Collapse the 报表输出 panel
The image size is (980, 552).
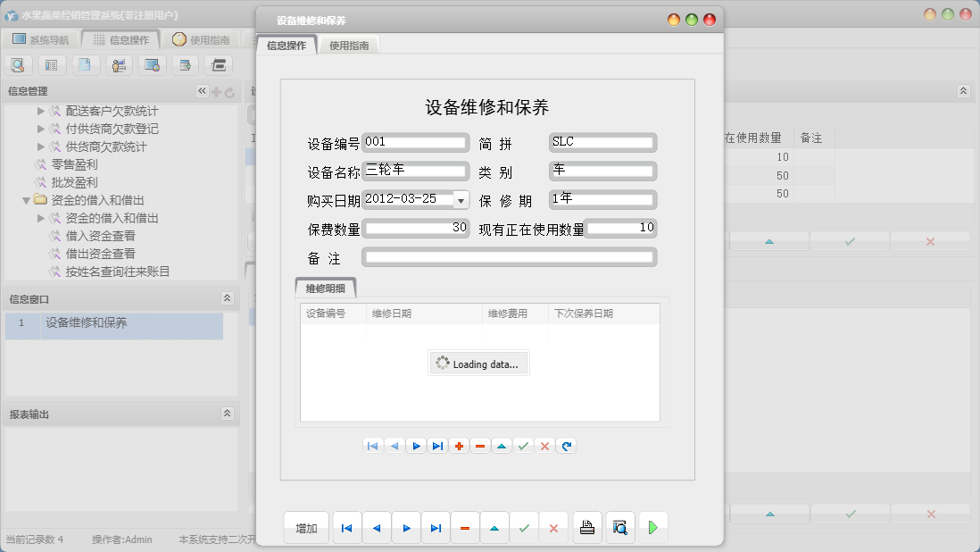pos(228,412)
